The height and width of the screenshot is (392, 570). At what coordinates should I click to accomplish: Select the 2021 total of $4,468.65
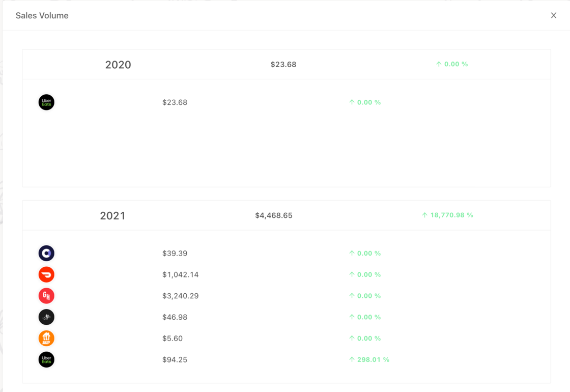click(x=274, y=215)
